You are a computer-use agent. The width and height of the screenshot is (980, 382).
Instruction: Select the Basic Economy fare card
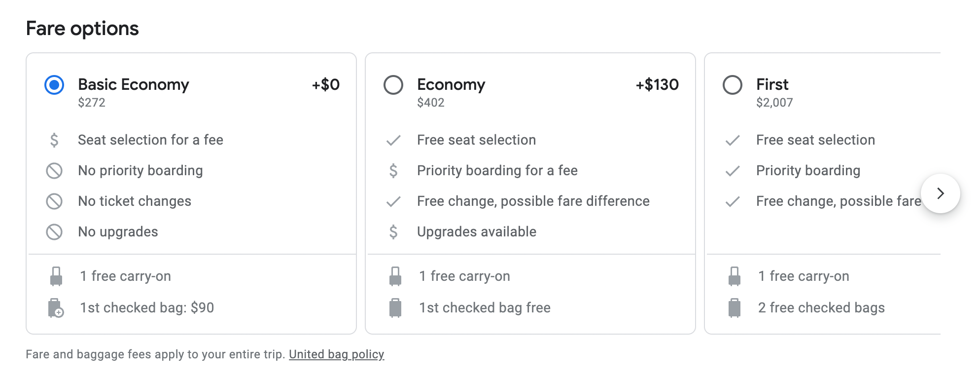191,192
